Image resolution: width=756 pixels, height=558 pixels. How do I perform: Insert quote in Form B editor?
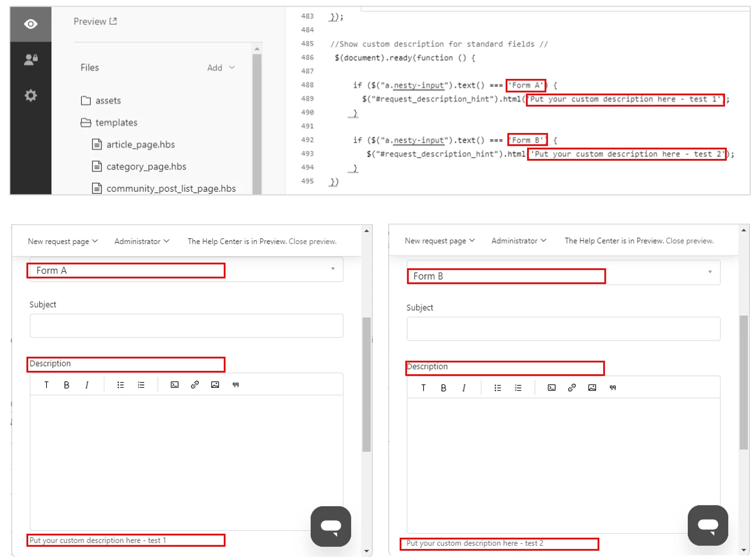(613, 388)
